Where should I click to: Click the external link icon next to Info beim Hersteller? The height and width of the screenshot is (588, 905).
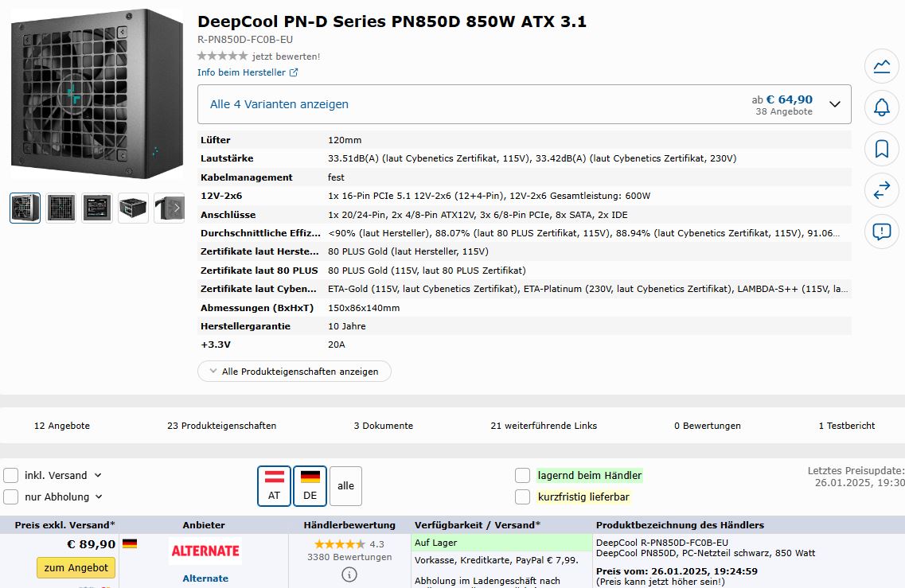[294, 72]
